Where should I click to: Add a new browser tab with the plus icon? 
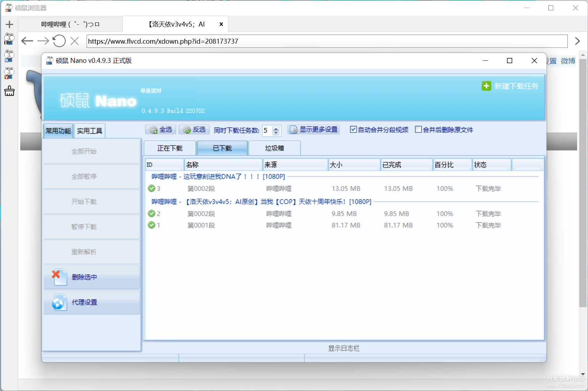[x=9, y=24]
